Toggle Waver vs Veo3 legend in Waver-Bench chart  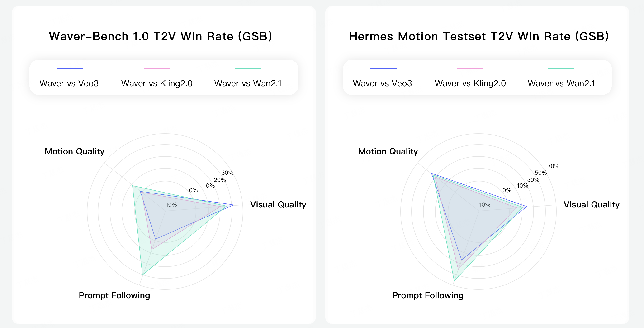69,83
